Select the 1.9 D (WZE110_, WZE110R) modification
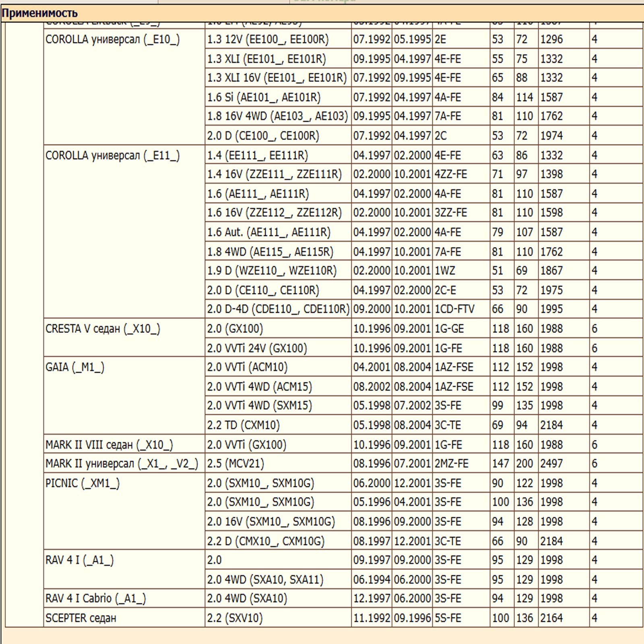Screen dimensions: 644x644 tap(272, 271)
